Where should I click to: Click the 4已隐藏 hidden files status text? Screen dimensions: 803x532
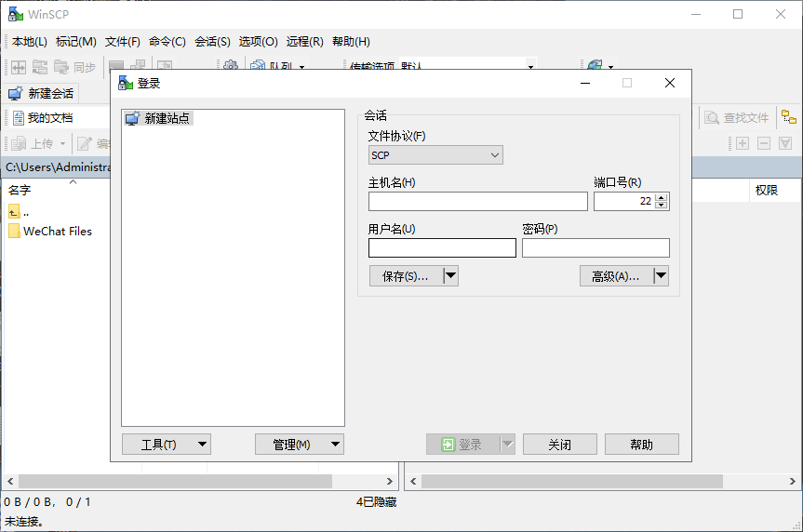[x=377, y=502]
